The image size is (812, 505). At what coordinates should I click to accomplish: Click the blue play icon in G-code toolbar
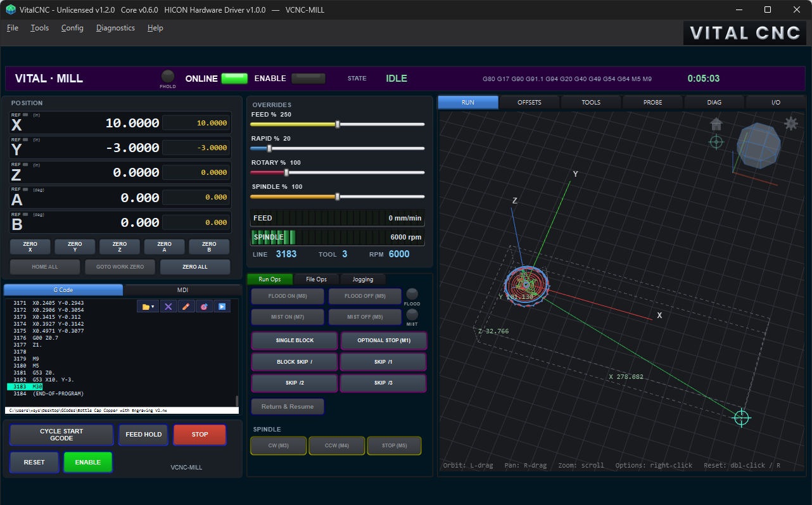click(222, 307)
